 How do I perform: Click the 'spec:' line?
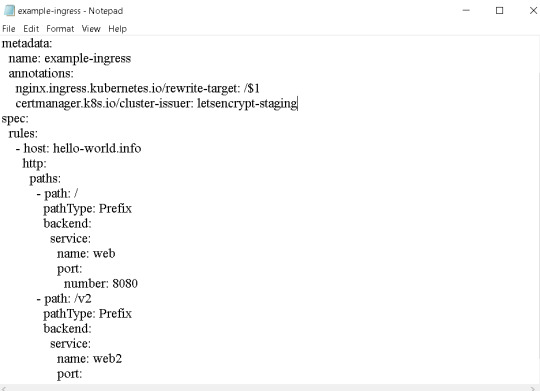pyautogui.click(x=15, y=119)
